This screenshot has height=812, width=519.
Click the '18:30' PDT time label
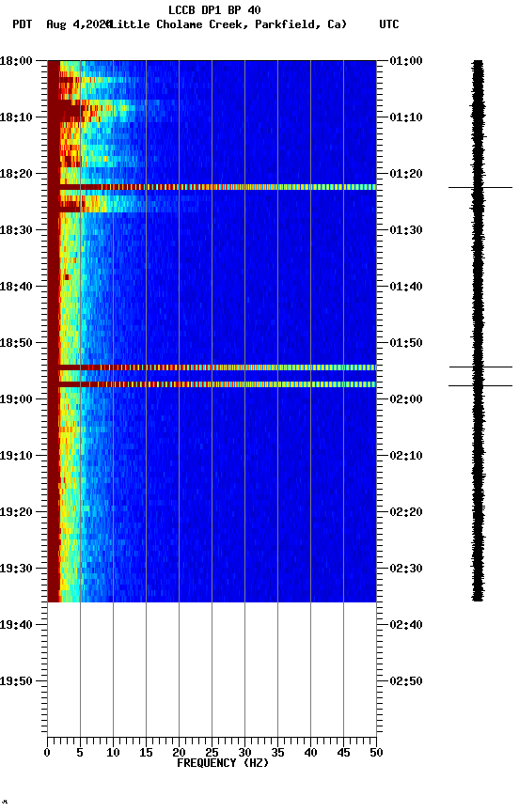click(x=16, y=230)
